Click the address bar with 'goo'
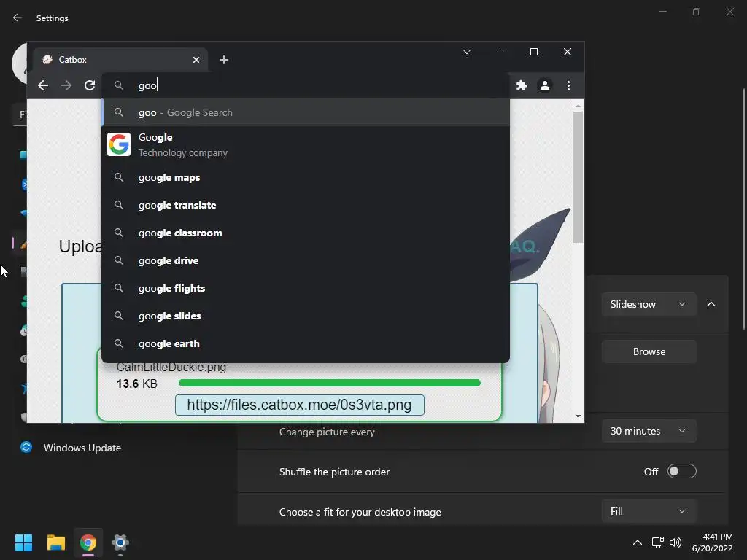The height and width of the screenshot is (560, 747). click(x=305, y=85)
